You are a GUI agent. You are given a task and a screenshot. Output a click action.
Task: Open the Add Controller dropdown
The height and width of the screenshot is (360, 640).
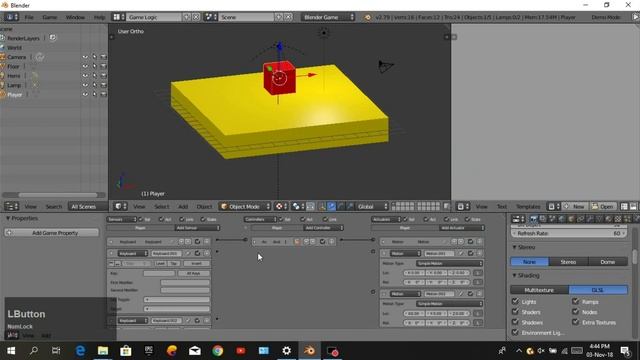(322, 228)
